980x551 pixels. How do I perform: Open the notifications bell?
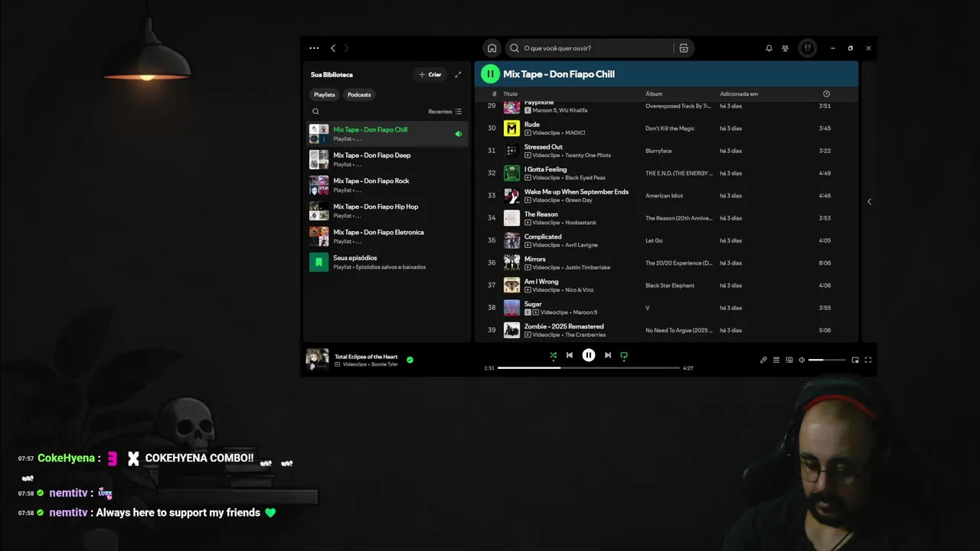pyautogui.click(x=769, y=48)
